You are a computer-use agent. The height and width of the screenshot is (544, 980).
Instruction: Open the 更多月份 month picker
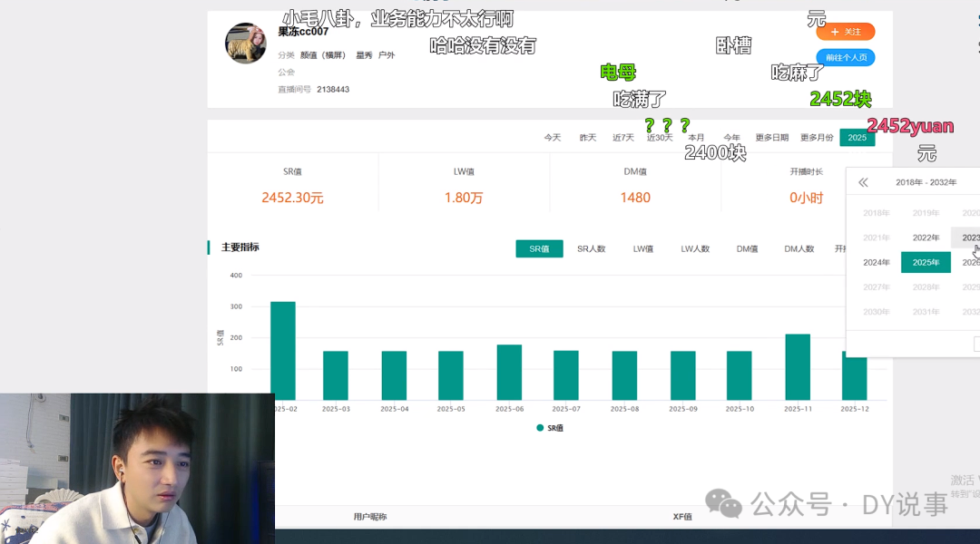click(817, 138)
